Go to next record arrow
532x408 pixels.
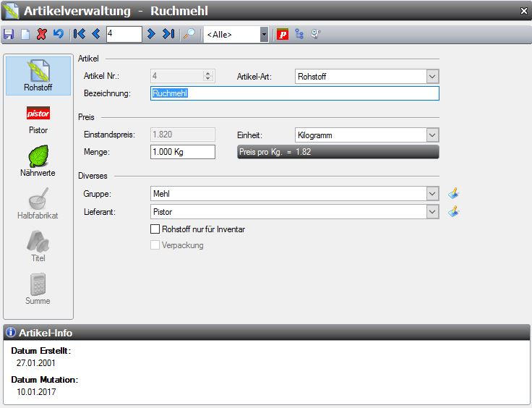click(151, 34)
